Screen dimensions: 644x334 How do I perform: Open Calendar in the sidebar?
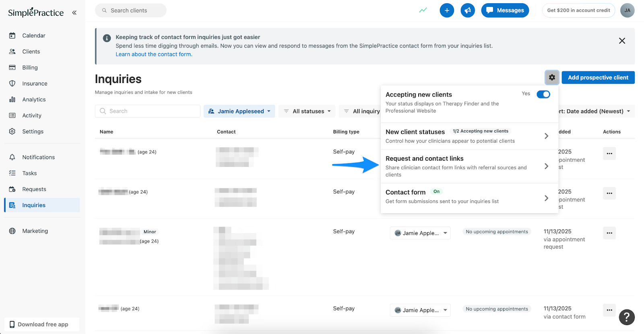(x=34, y=35)
